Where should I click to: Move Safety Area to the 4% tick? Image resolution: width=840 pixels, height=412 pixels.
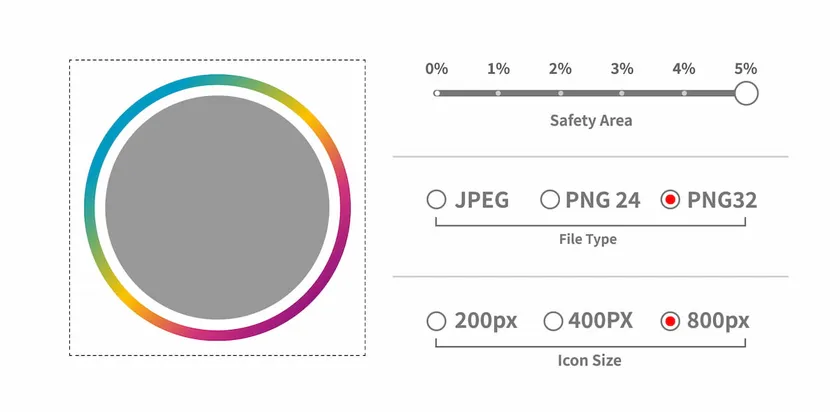pyautogui.click(x=684, y=93)
